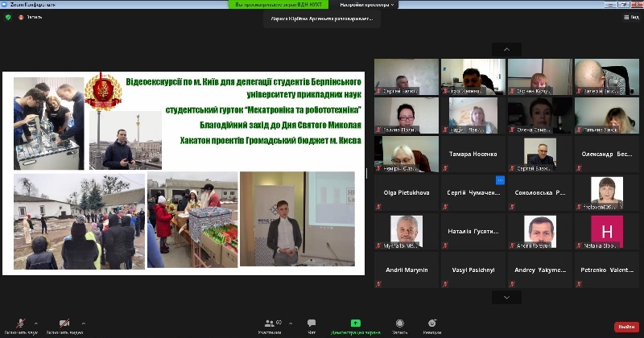Click the red Leave meeting button
This screenshot has width=644, height=338.
coord(627,327)
